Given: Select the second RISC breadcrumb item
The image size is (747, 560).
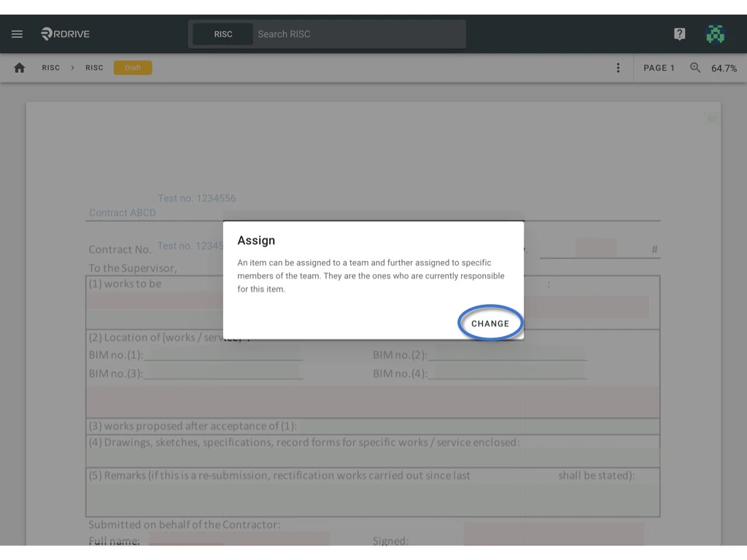Looking at the screenshot, I should click(x=94, y=67).
